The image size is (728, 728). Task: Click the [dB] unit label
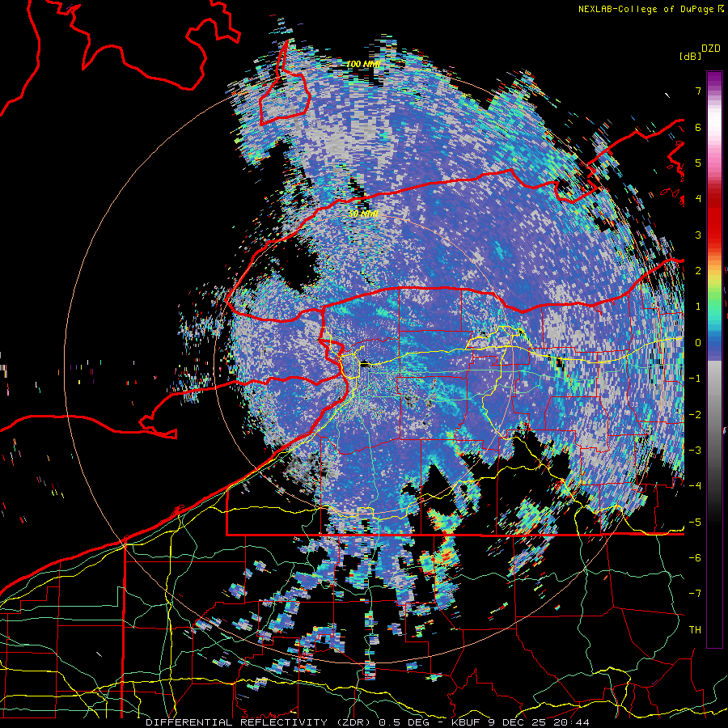pyautogui.click(x=690, y=56)
